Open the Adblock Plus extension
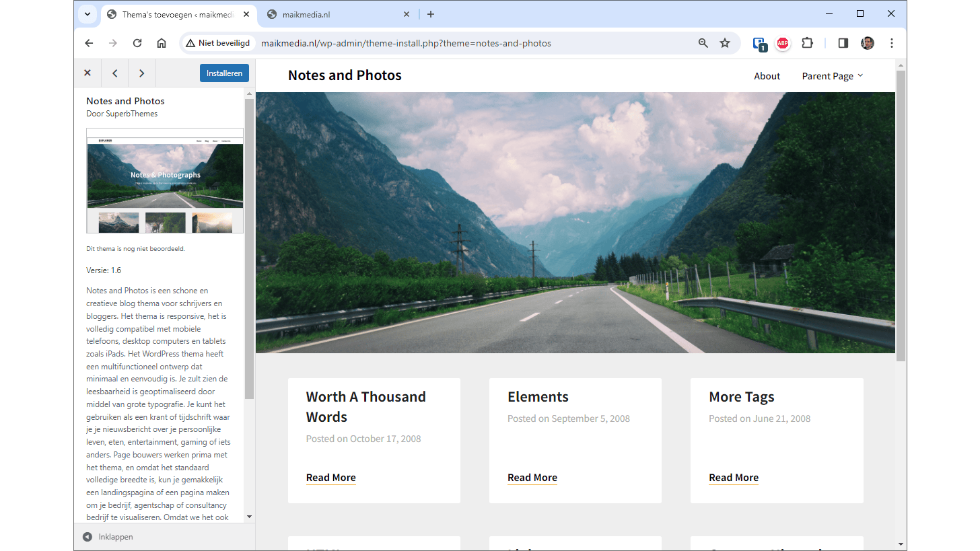The image size is (980, 551). click(783, 43)
